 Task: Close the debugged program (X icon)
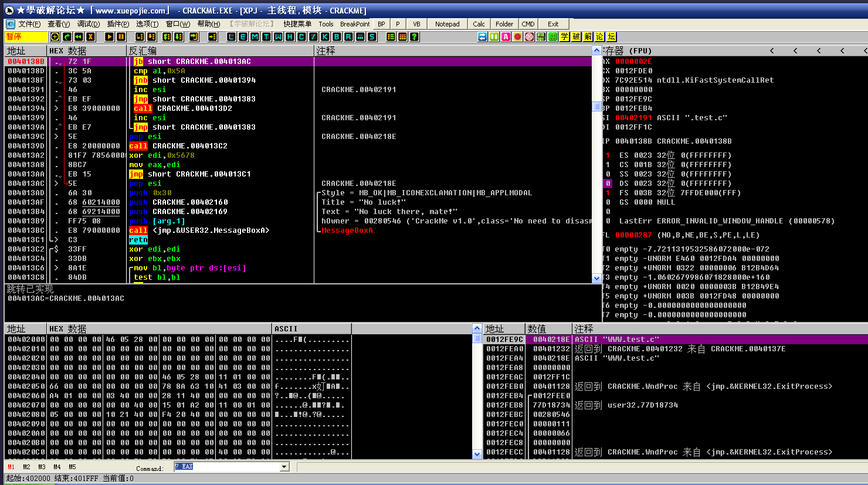pyautogui.click(x=90, y=37)
